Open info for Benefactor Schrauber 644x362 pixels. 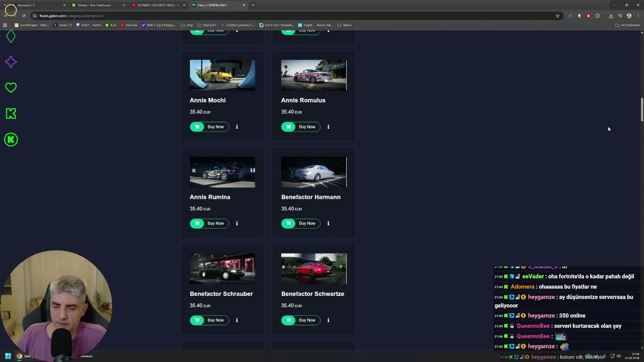237,320
